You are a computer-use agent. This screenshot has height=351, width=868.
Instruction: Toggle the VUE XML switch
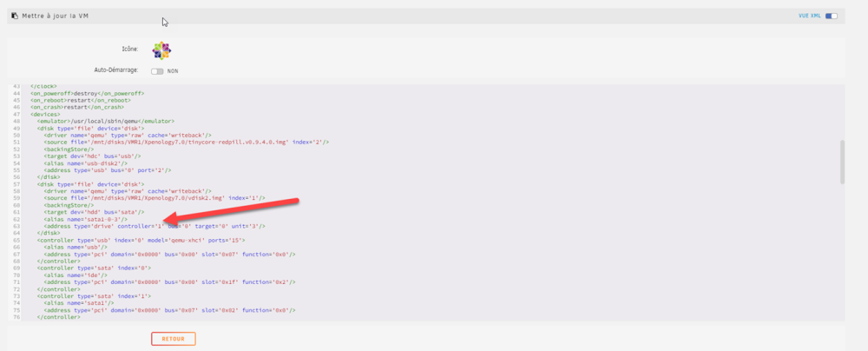coord(831,17)
